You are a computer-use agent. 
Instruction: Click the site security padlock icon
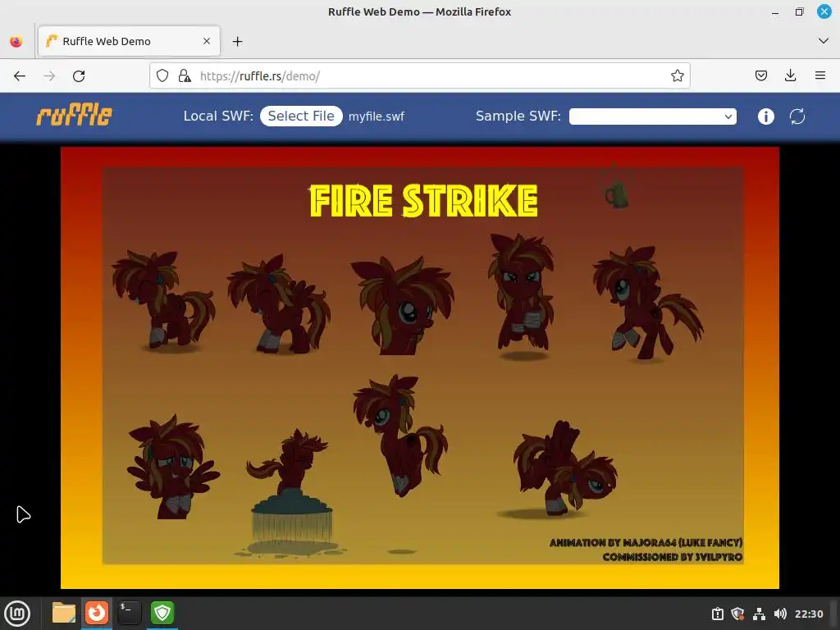coord(185,76)
